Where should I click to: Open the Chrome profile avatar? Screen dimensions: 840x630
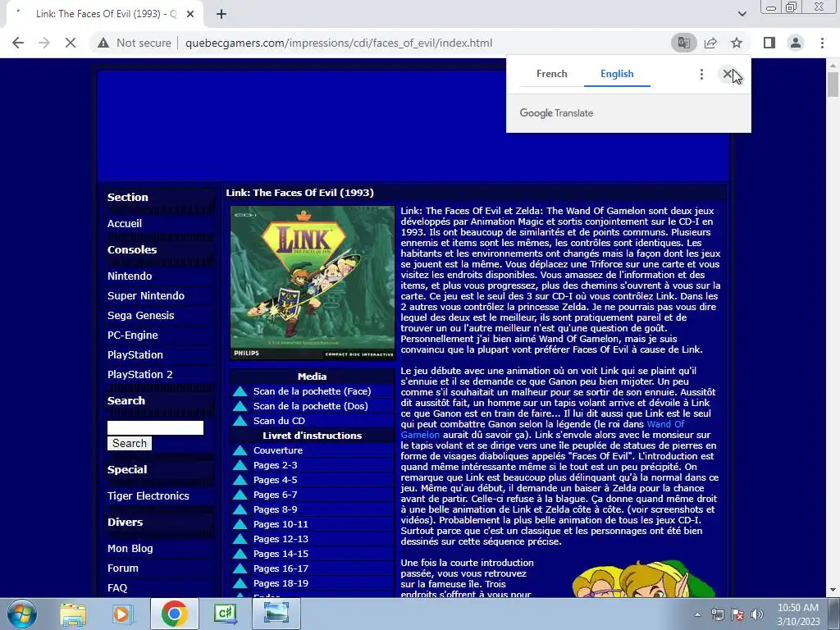pyautogui.click(x=796, y=43)
